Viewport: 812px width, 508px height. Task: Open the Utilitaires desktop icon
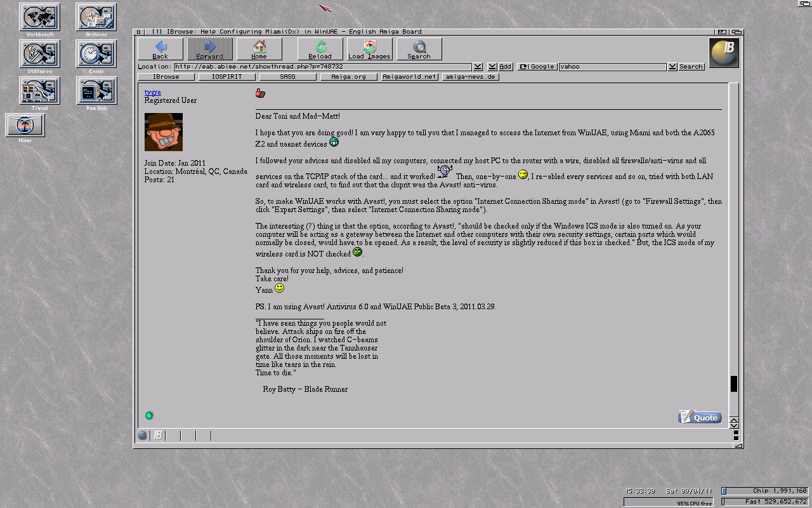pyautogui.click(x=39, y=54)
